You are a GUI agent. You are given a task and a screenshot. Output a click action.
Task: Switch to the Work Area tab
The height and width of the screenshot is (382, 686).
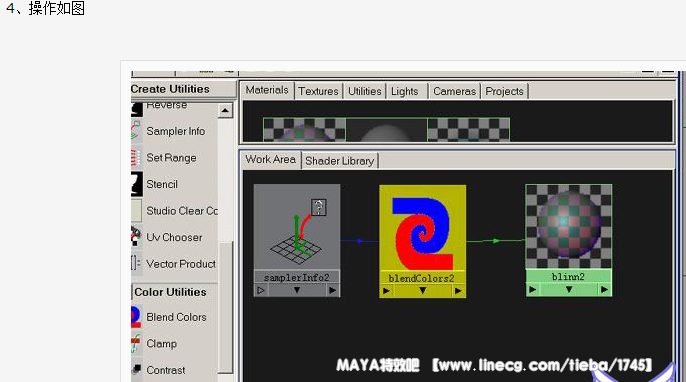pyautogui.click(x=270, y=159)
